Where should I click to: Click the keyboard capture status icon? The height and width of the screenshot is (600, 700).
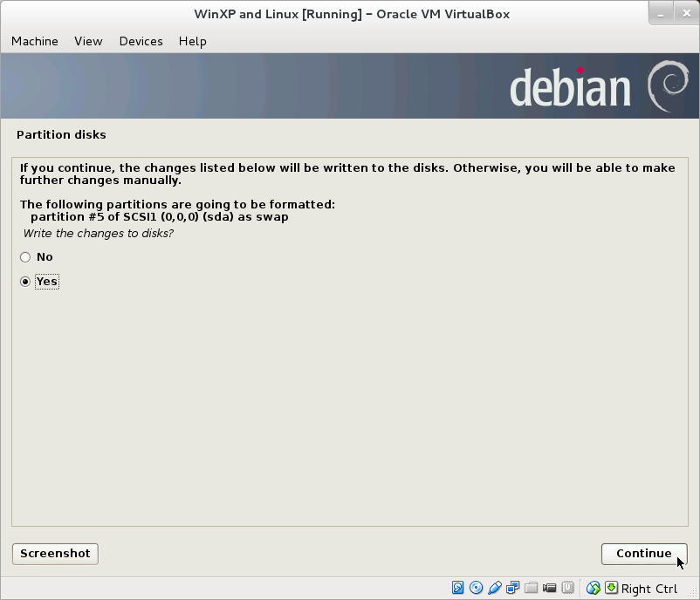point(612,588)
